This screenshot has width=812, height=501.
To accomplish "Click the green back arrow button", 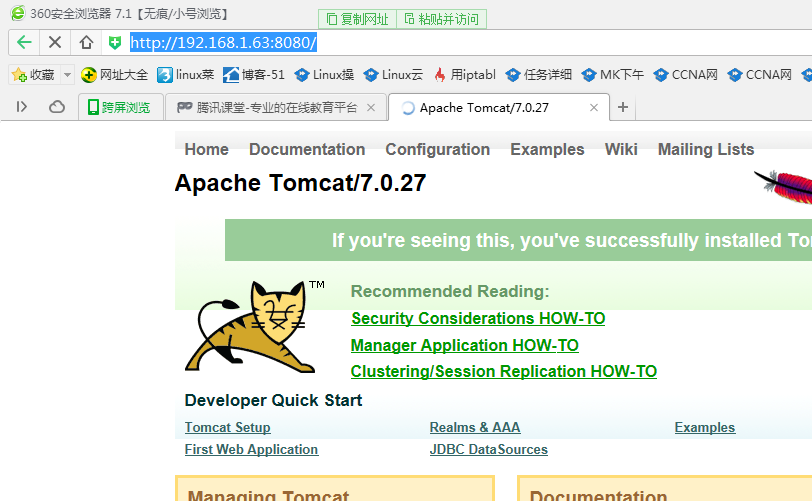I will (x=24, y=42).
